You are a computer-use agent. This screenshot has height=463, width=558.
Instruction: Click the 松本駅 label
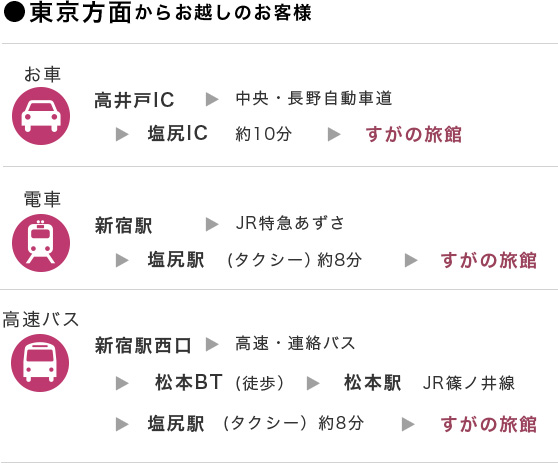(x=373, y=383)
